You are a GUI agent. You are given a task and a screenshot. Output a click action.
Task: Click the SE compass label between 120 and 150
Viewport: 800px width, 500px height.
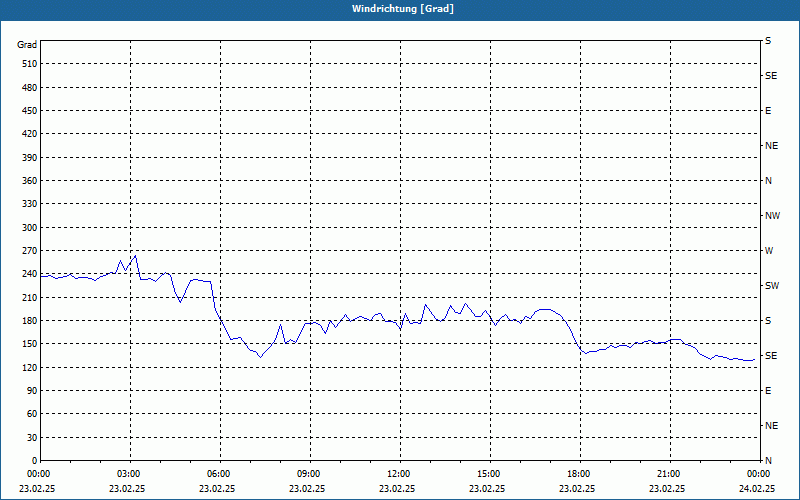coord(771,356)
